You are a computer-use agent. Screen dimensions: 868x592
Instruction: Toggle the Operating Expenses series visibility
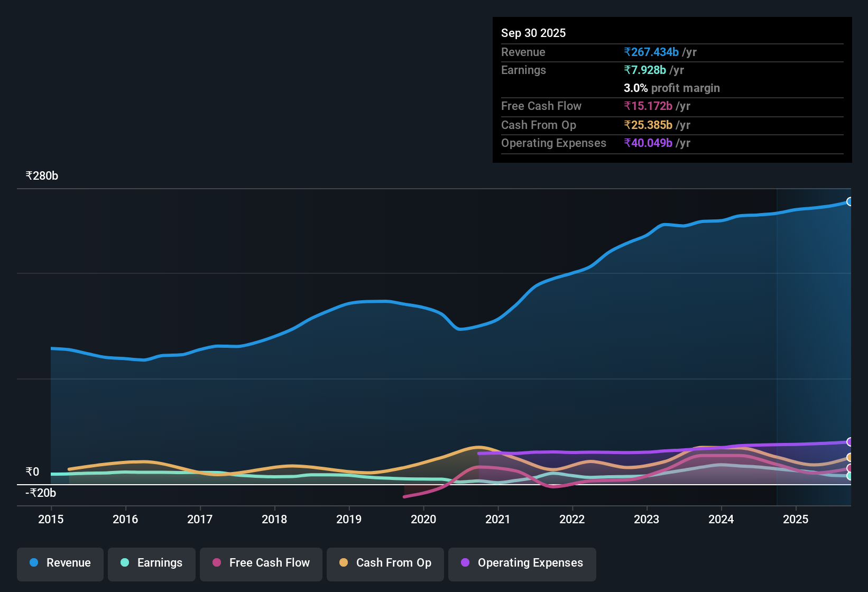click(x=522, y=563)
